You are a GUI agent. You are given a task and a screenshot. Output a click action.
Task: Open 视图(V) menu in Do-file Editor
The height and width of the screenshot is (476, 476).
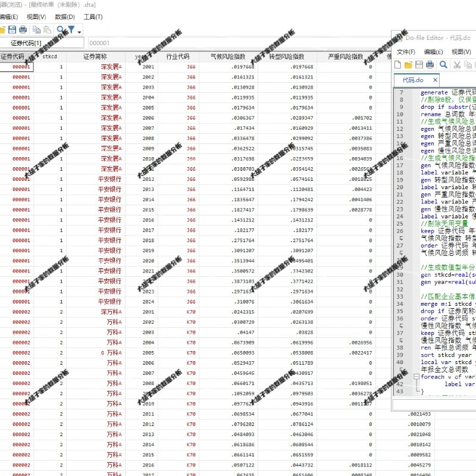click(x=461, y=52)
